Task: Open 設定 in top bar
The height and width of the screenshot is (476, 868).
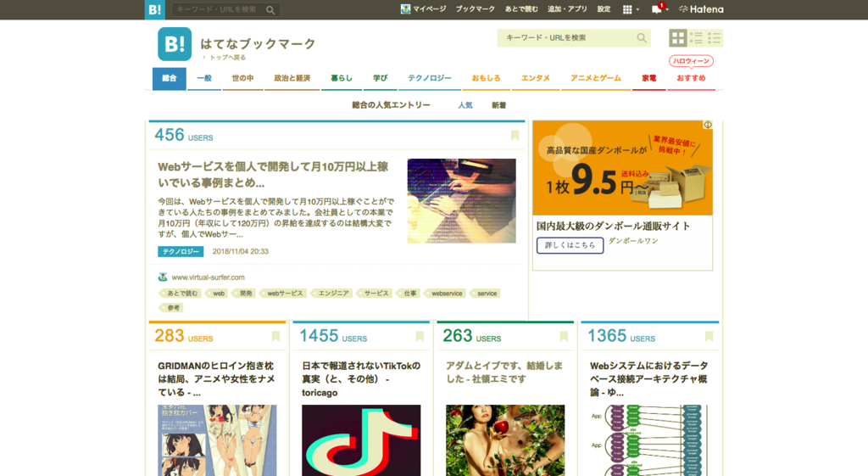Action: pyautogui.click(x=604, y=9)
